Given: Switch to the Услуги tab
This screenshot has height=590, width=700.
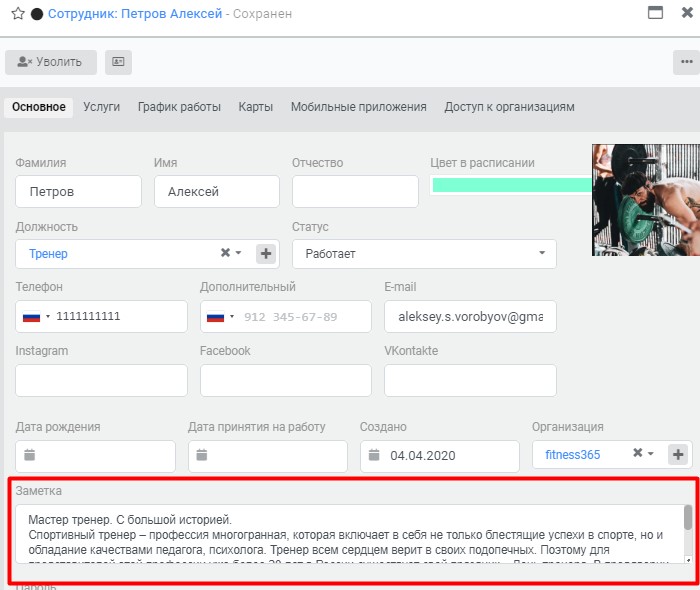Looking at the screenshot, I should (102, 107).
